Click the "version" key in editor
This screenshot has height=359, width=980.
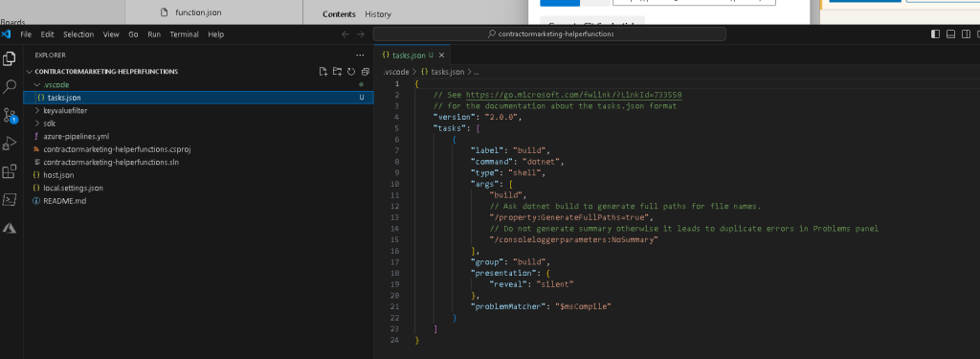point(455,117)
